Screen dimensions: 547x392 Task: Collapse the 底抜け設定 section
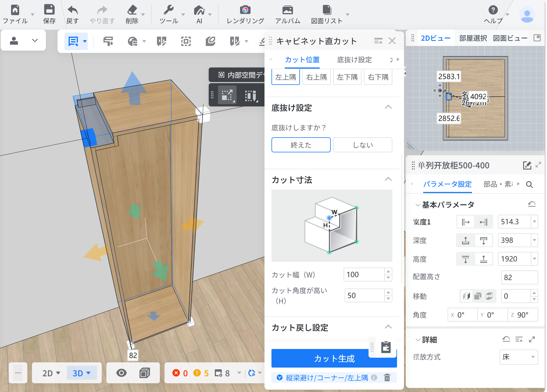[388, 107]
